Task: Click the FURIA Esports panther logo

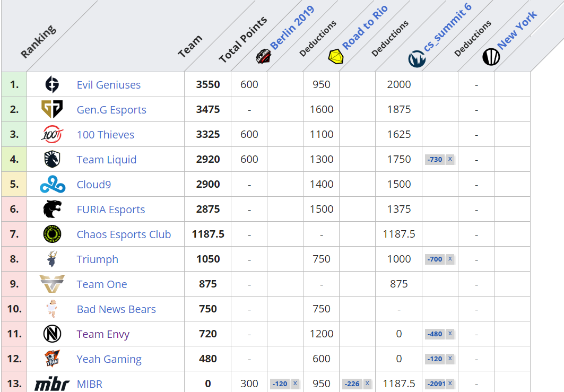Action: [x=52, y=209]
